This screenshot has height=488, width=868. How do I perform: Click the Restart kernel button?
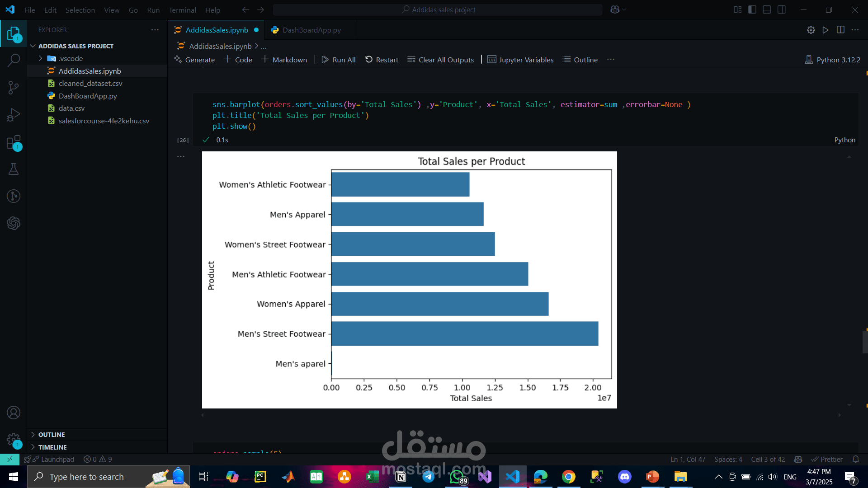pyautogui.click(x=382, y=60)
